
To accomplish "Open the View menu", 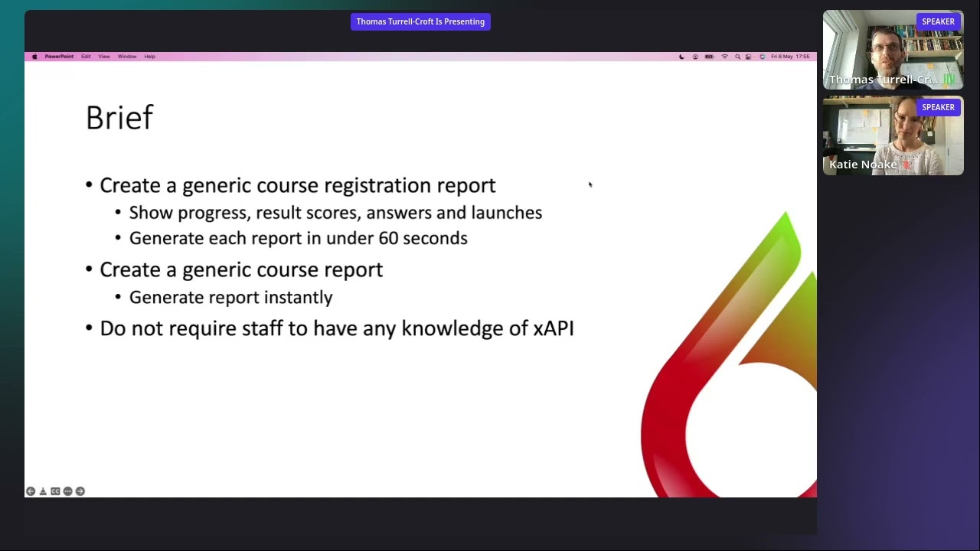I will pyautogui.click(x=104, y=57).
